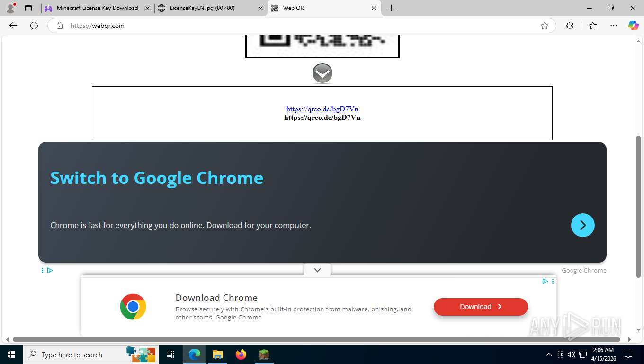This screenshot has width=644, height=364.
Task: Click the blue arrow on Chrome ad
Action: (582, 225)
